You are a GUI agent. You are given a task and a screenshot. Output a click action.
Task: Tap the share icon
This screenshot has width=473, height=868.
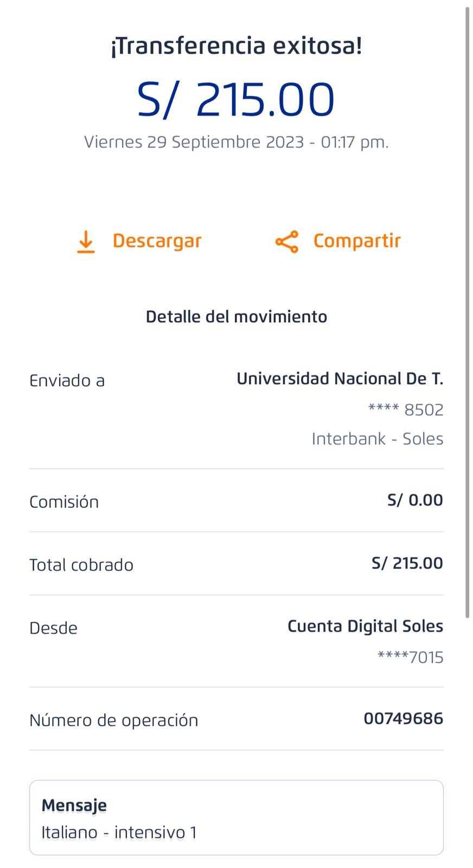(287, 241)
